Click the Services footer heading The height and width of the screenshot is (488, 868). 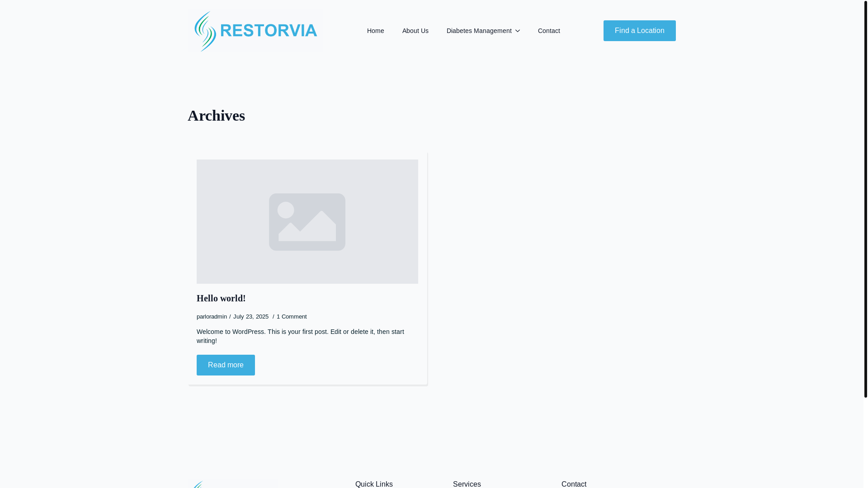click(467, 484)
